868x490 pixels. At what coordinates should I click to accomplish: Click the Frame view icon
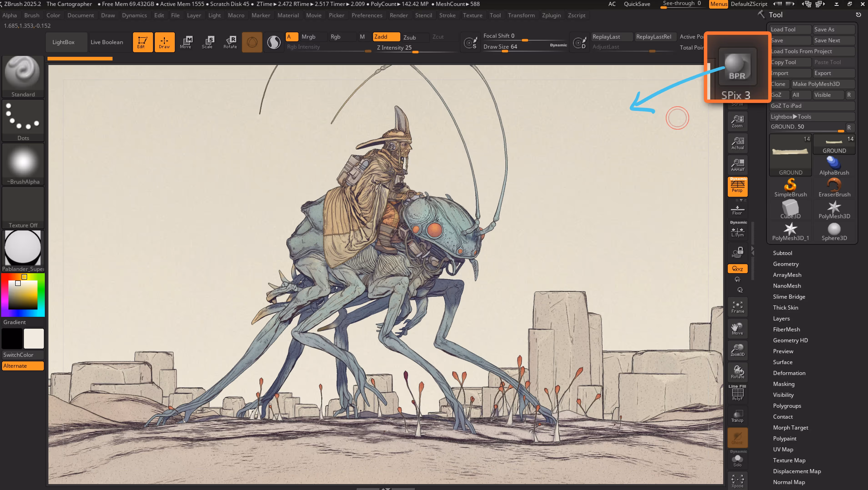point(738,307)
